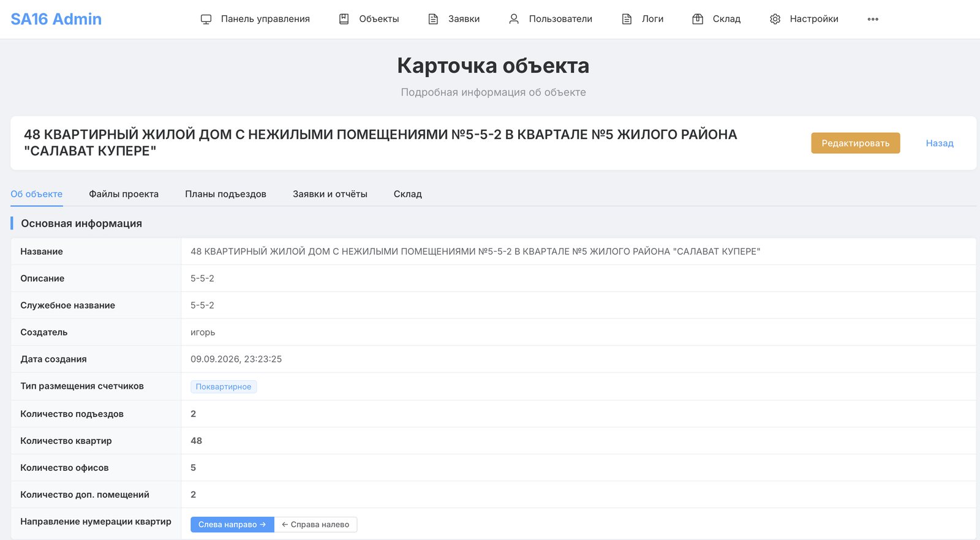Click the Карточка объекта page heading
The image size is (980, 540).
(493, 66)
